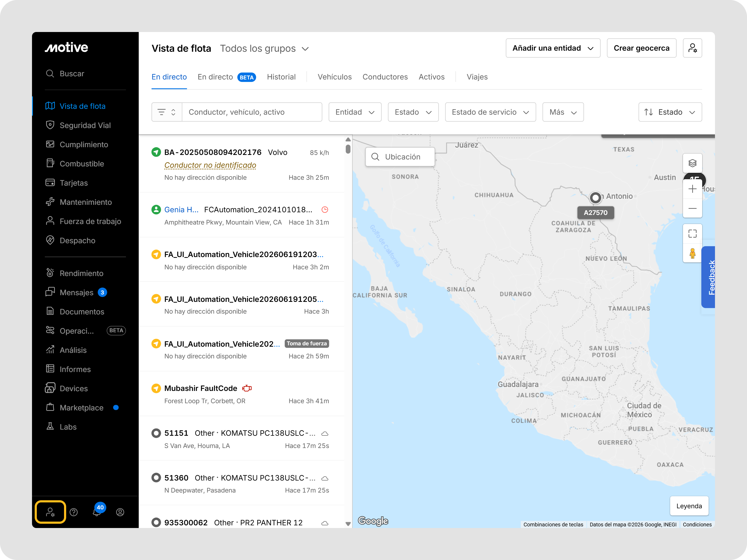Switch to Viajes tab
Image resolution: width=747 pixels, height=560 pixels.
pos(477,77)
